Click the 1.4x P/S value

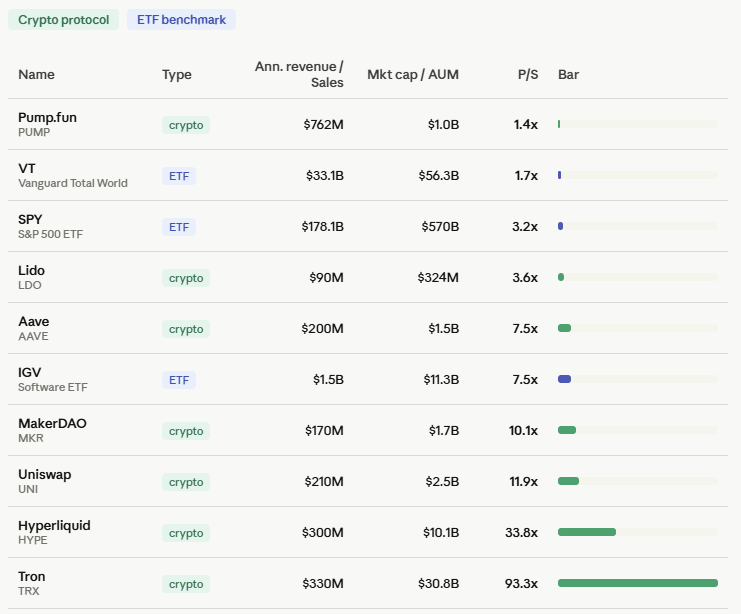526,125
